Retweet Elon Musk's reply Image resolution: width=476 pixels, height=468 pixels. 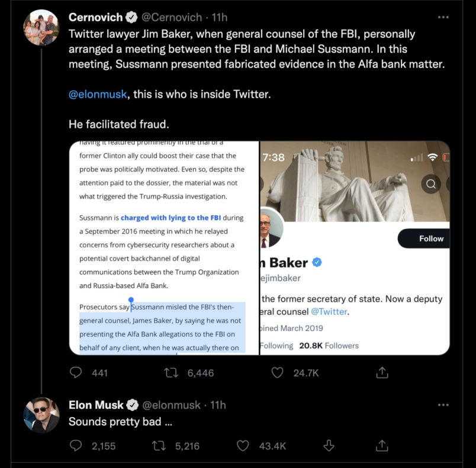coord(159,446)
